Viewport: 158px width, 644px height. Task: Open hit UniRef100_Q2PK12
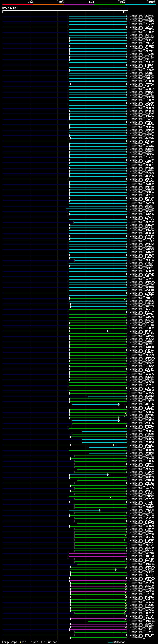tap(142, 19)
